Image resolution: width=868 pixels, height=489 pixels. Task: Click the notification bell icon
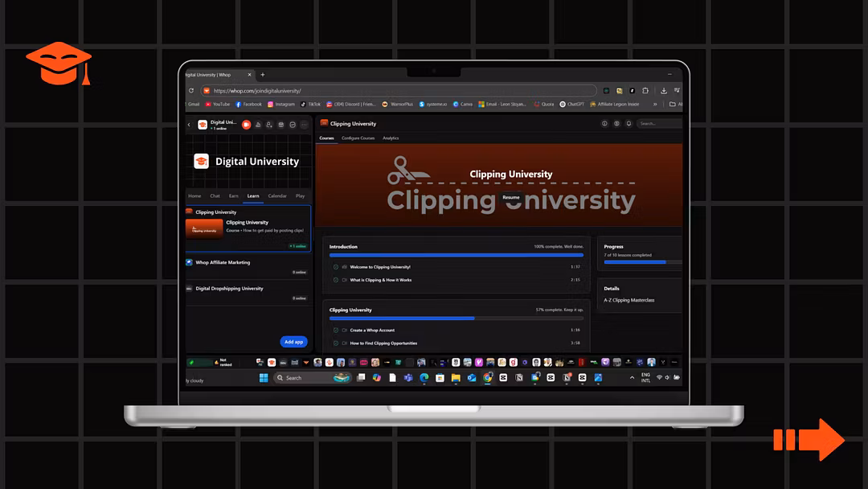(628, 124)
